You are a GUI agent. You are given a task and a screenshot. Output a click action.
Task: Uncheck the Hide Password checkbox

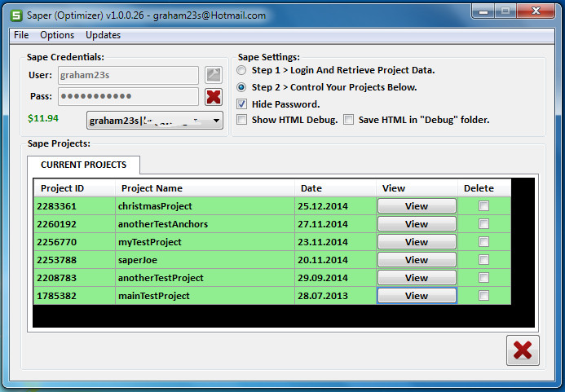click(x=241, y=104)
